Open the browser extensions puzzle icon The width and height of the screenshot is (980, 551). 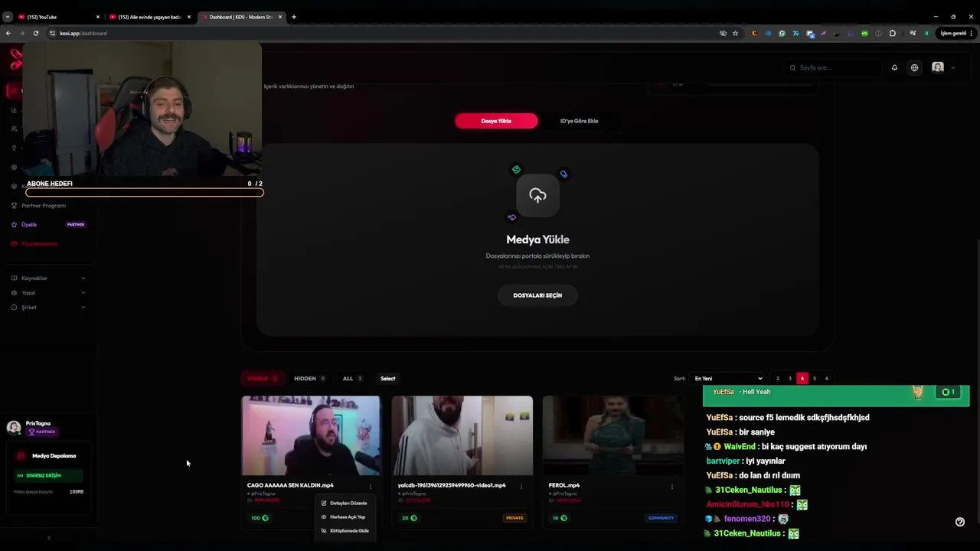point(892,33)
